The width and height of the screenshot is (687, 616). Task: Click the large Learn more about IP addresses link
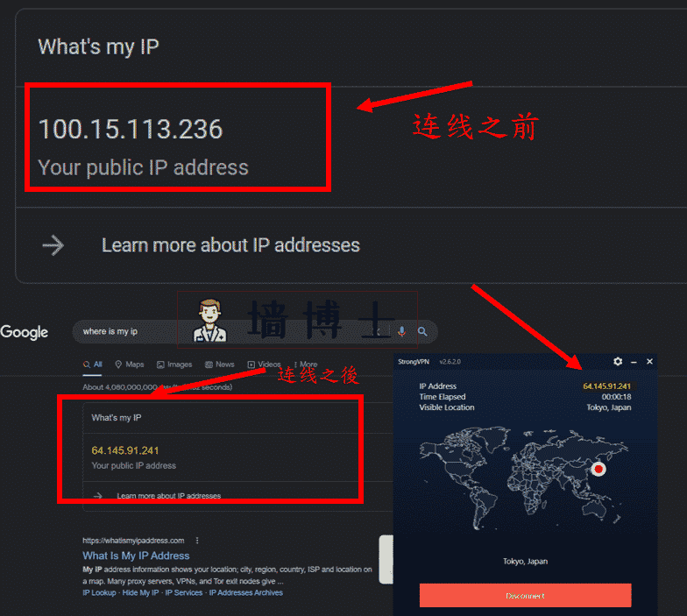[x=230, y=245]
